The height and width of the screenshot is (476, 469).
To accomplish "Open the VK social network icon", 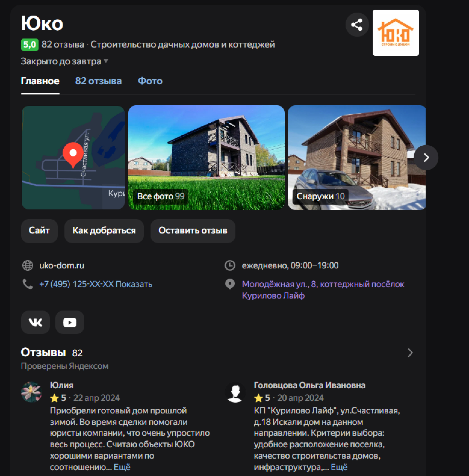I will (36, 322).
